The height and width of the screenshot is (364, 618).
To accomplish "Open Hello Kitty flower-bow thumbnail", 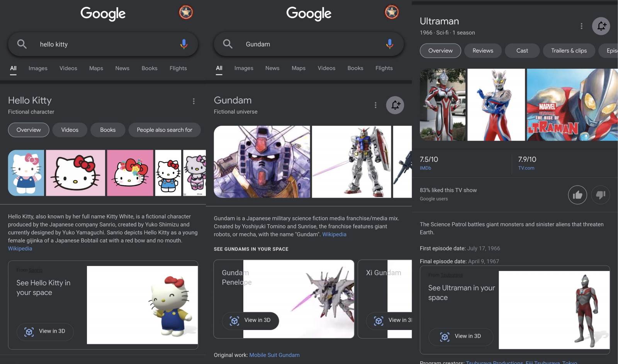I will (130, 173).
